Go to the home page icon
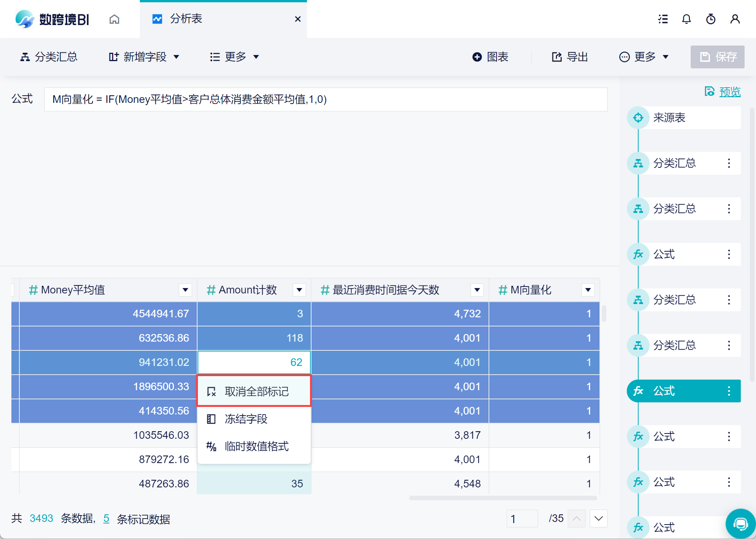The width and height of the screenshot is (756, 539). (114, 19)
